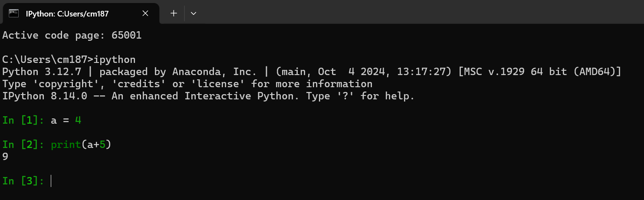644x200 pixels.
Task: Click the print(a+5) code text
Action: click(x=81, y=144)
